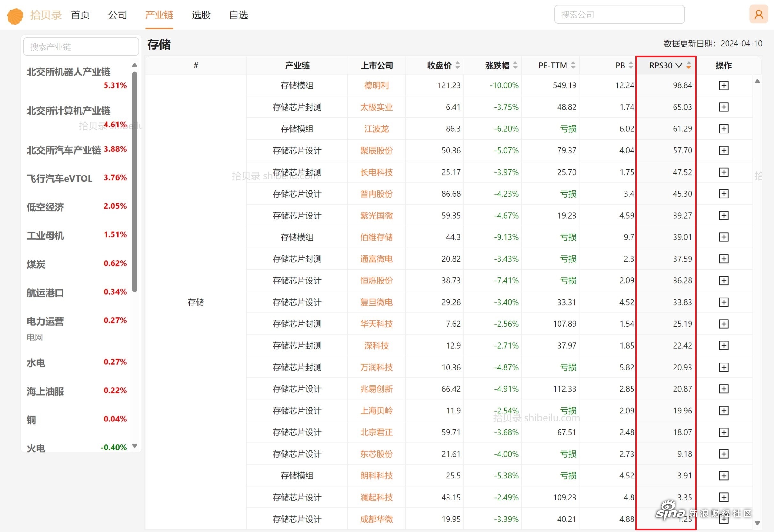Viewport: 774px width, 532px height.
Task: Click the plus icon in 复旦微电 row
Action: point(723,302)
